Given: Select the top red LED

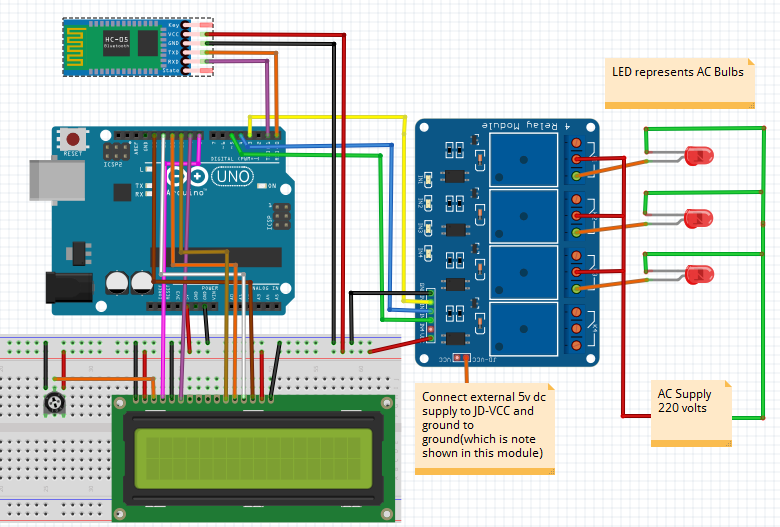Looking at the screenshot, I should [x=699, y=155].
